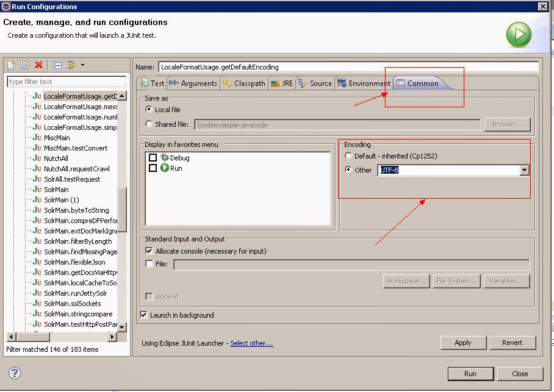The height and width of the screenshot is (392, 554).
Task: Apply the configuration changes
Action: coord(463,343)
